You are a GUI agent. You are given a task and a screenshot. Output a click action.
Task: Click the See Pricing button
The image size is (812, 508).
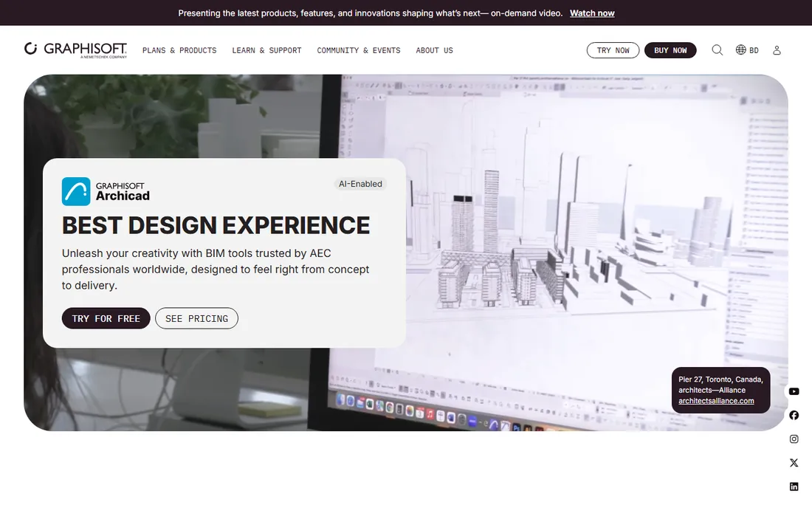coord(197,318)
